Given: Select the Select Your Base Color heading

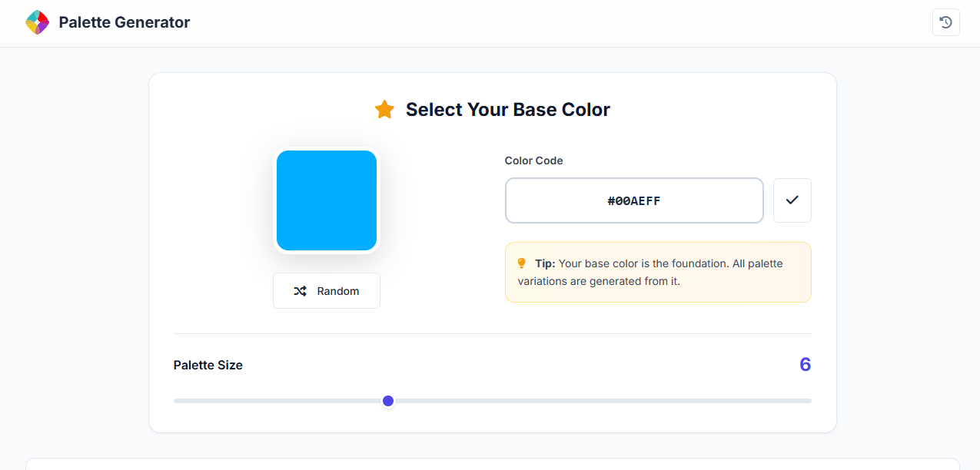Looking at the screenshot, I should [x=507, y=109].
